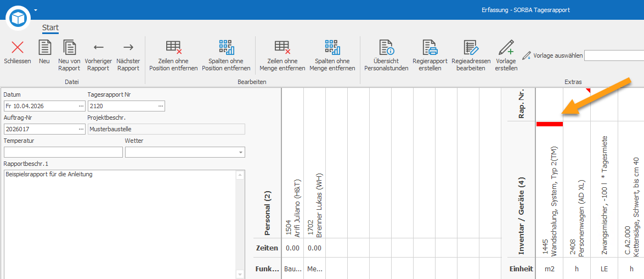Open the Auftrag-Nr ellipsis button
The image size is (644, 279).
[x=81, y=129]
